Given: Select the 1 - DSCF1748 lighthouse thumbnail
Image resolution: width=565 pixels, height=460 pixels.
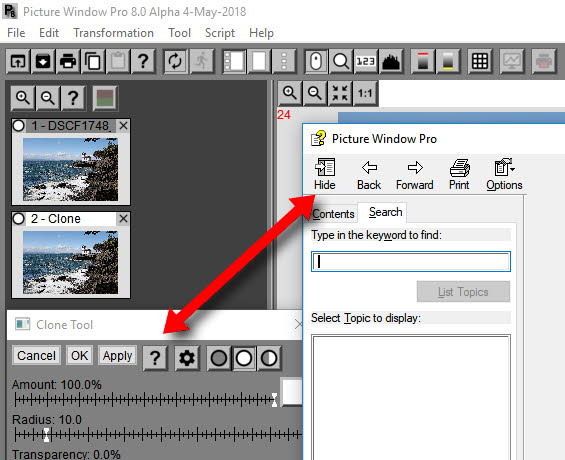Looking at the screenshot, I should coord(71,169).
